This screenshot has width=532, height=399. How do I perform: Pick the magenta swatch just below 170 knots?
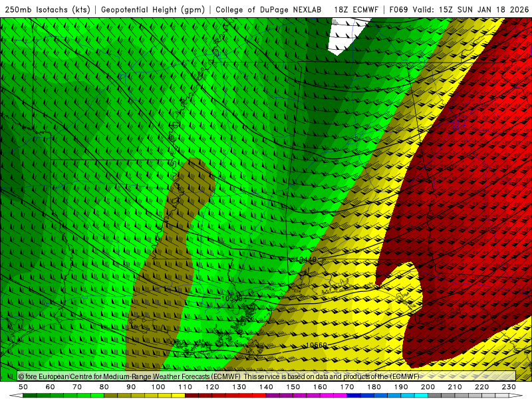pyautogui.click(x=340, y=396)
